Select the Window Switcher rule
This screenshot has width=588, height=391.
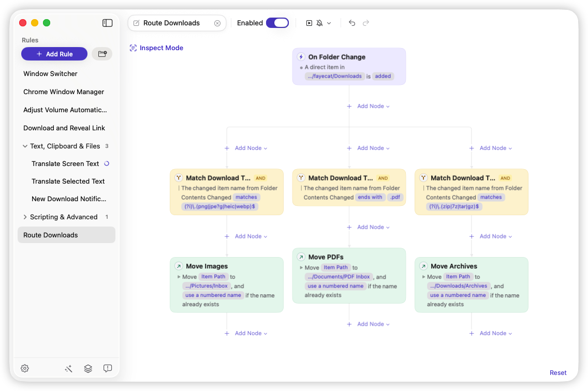tap(66, 74)
